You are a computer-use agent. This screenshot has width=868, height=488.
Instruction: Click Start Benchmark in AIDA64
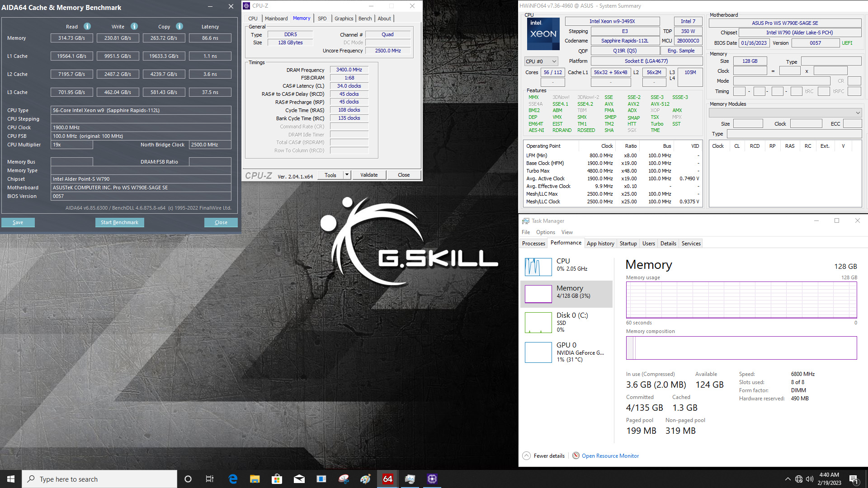(120, 222)
